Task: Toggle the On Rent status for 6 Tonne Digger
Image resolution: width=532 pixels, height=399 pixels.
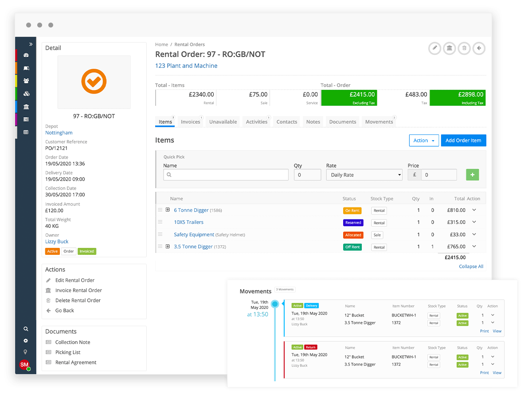Action: point(352,211)
